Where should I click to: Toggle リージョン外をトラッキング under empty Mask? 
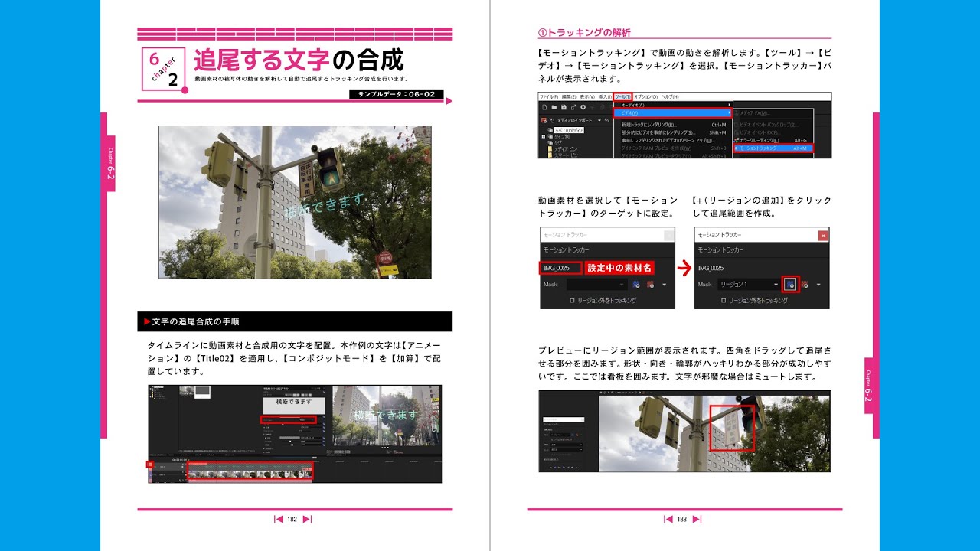[572, 301]
